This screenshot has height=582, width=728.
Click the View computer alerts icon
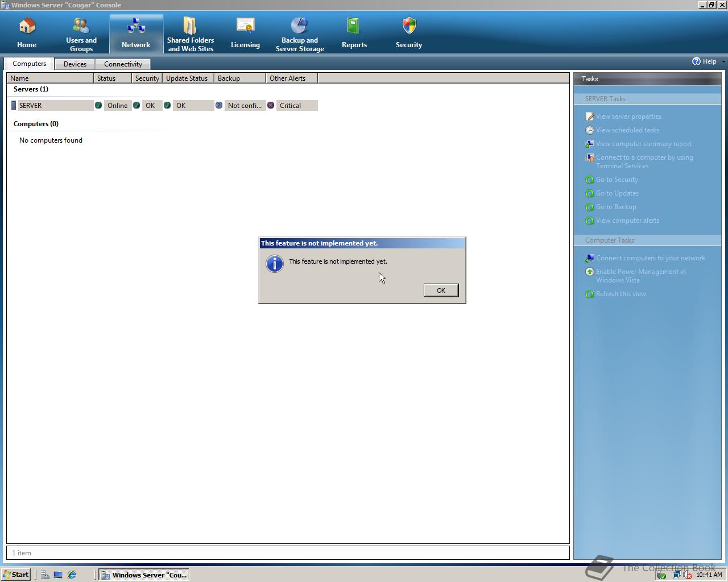pos(590,221)
